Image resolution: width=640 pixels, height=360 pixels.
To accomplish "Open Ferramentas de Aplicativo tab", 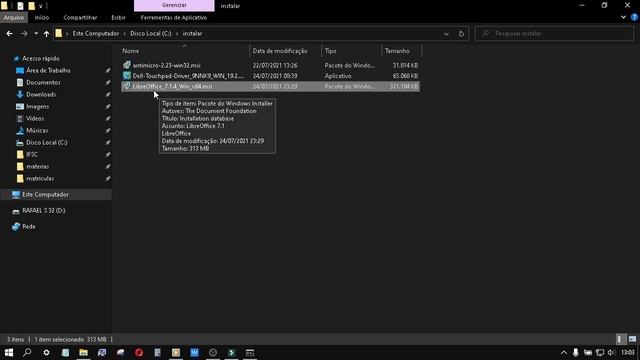I will pos(173,18).
